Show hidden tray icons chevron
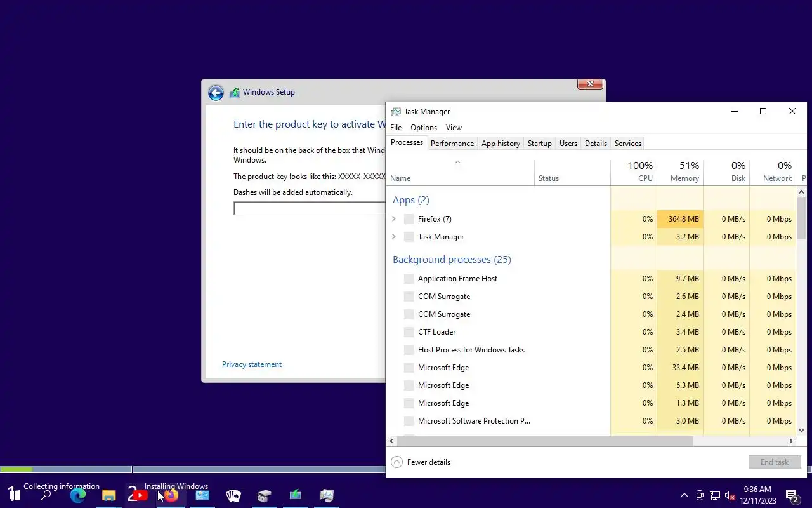Viewport: 812px width, 508px height. (684, 495)
